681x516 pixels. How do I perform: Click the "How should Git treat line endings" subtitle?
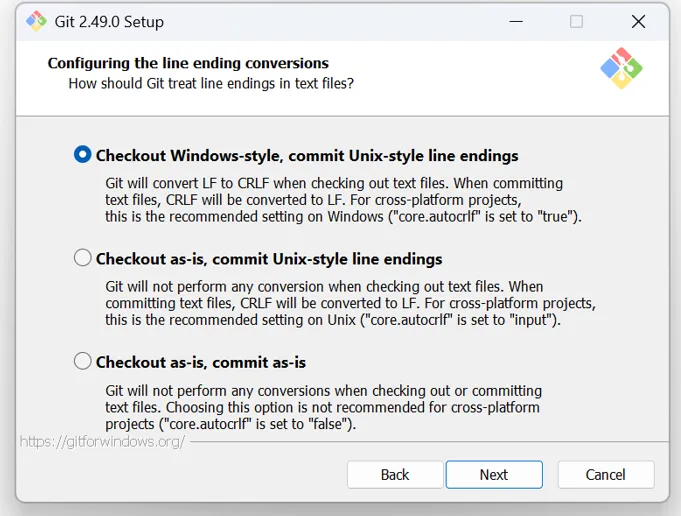coord(210,83)
